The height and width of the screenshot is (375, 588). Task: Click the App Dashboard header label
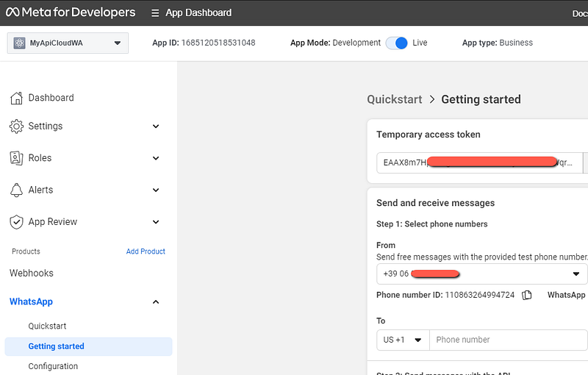point(198,12)
